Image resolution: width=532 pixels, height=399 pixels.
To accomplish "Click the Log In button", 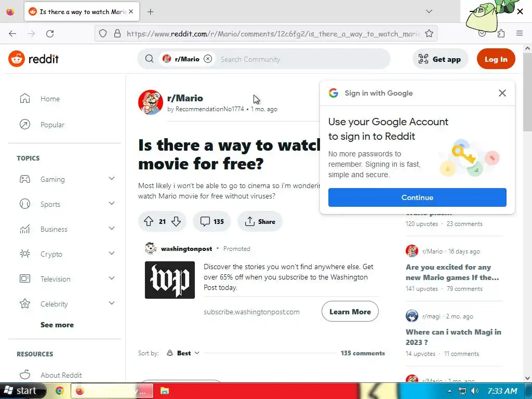I will pos(496,59).
